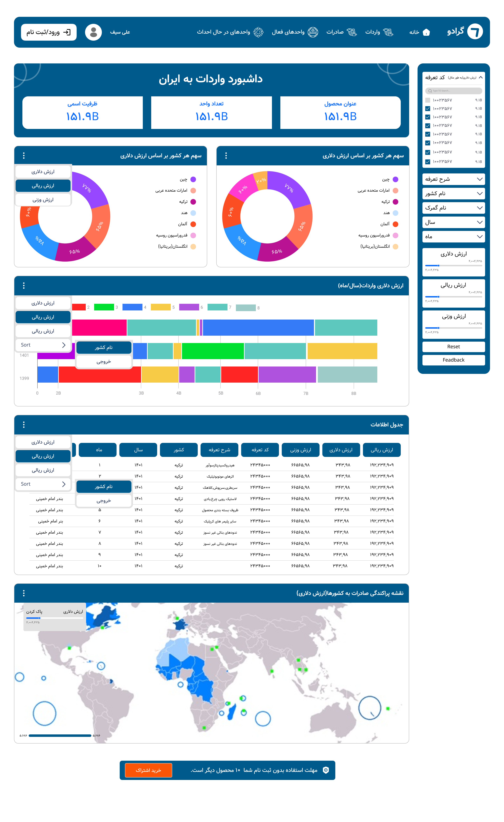This screenshot has height=822, width=504.
Task: Click the خرید اشتراک subscription button
Action: point(148,770)
